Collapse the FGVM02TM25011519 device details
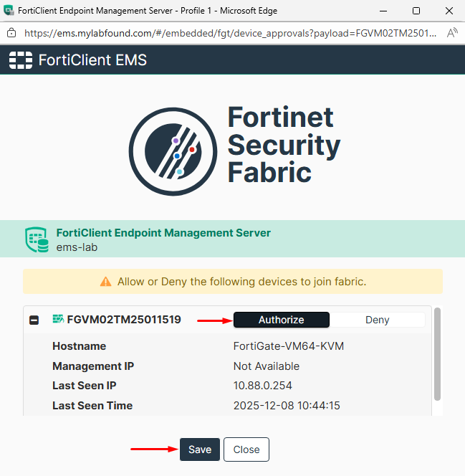 coord(34,320)
